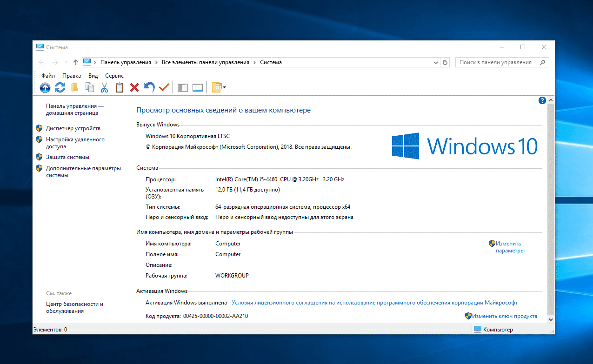Click the Copy toolbar icon
593x364 pixels.
click(90, 87)
